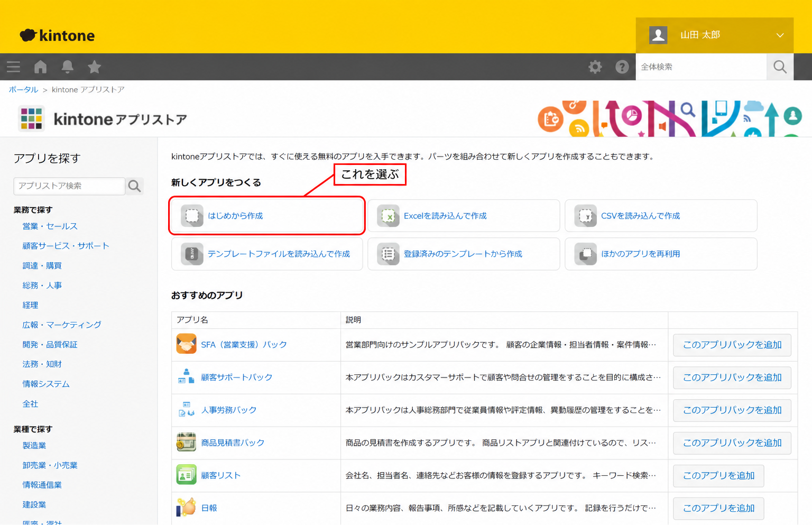Viewport: 812px width, 525px height.
Task: Click the app store search magnifier icon
Action: pos(135,186)
